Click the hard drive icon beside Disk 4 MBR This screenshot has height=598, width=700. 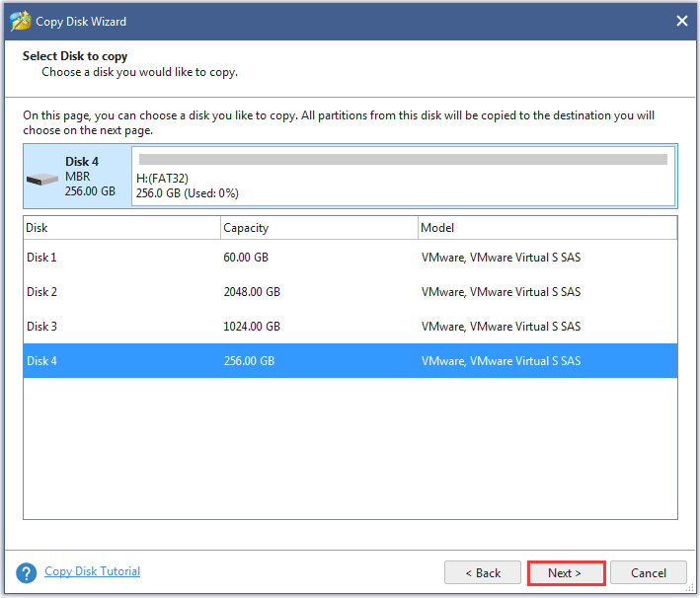[42, 179]
